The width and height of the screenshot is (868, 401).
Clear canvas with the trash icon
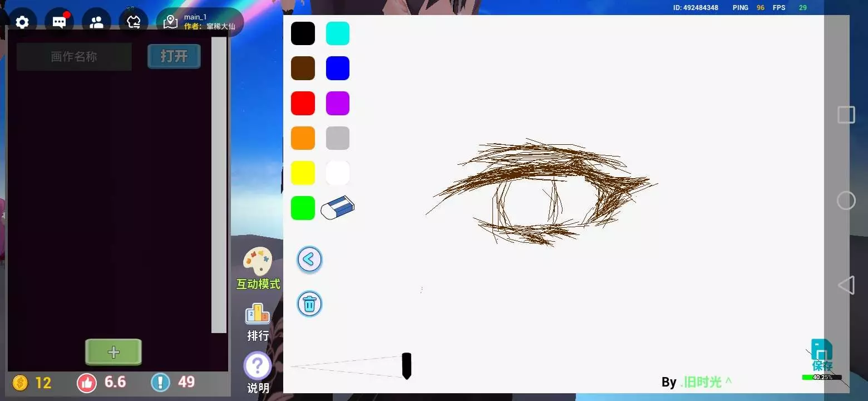[x=309, y=304]
